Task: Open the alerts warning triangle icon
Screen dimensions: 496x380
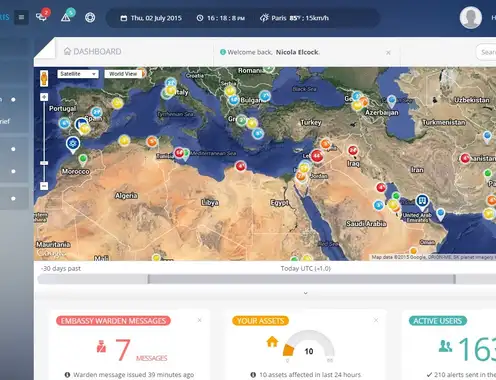Action: 67,16
